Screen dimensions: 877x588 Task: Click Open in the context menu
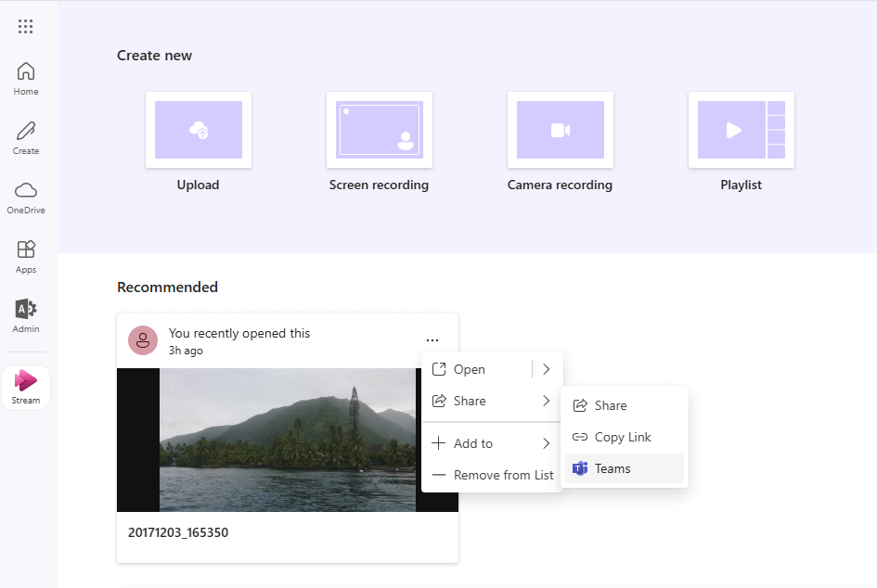470,369
